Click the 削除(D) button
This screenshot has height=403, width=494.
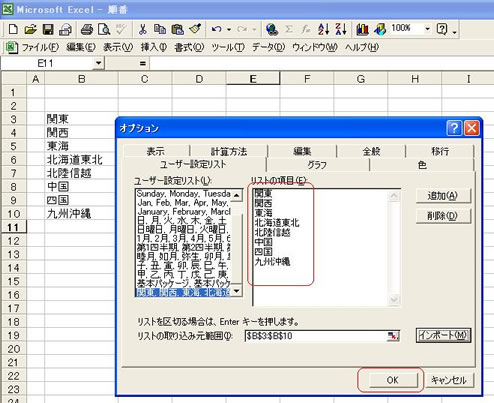coord(443,216)
